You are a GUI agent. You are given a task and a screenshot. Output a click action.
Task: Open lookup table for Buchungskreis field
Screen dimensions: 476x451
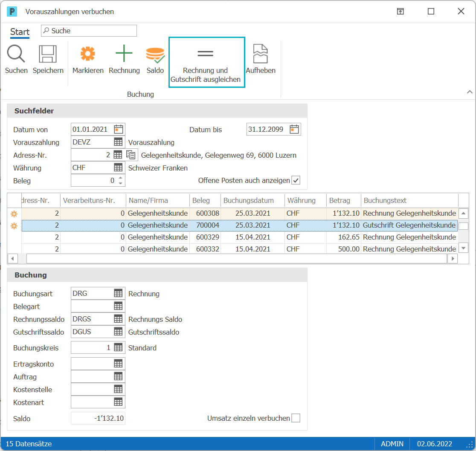point(118,347)
